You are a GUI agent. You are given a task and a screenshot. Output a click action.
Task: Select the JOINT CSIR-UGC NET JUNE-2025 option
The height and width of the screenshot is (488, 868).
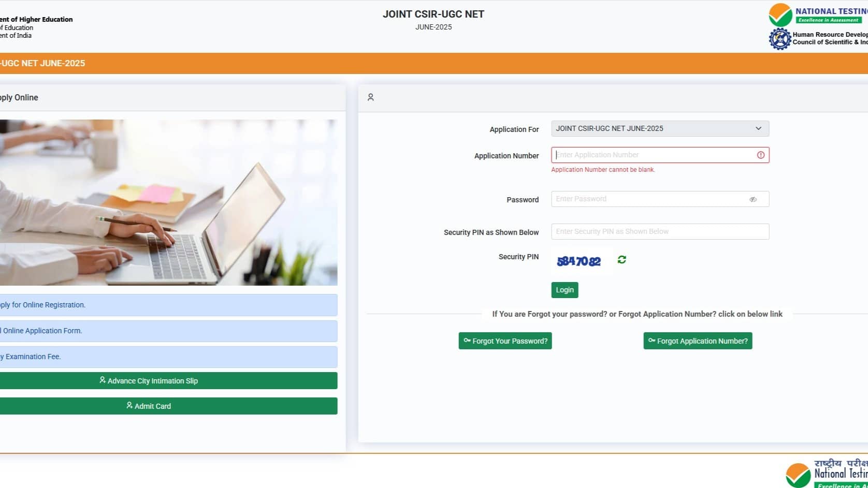tap(611, 128)
